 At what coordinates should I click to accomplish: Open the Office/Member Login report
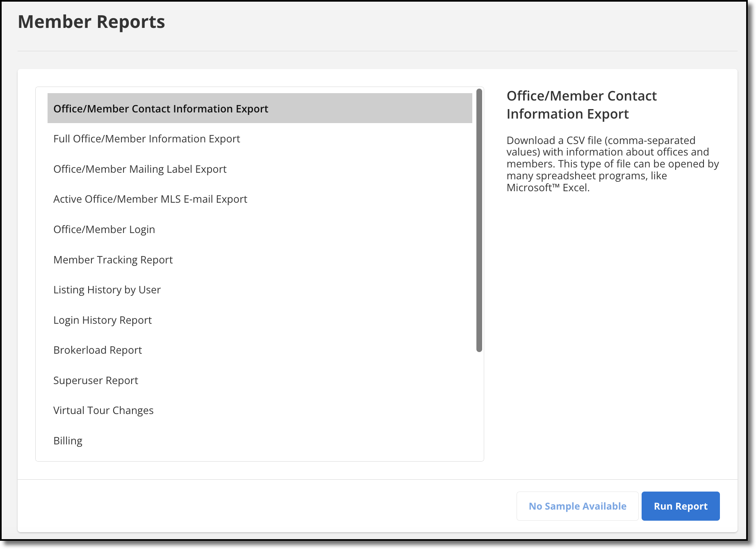260,229
